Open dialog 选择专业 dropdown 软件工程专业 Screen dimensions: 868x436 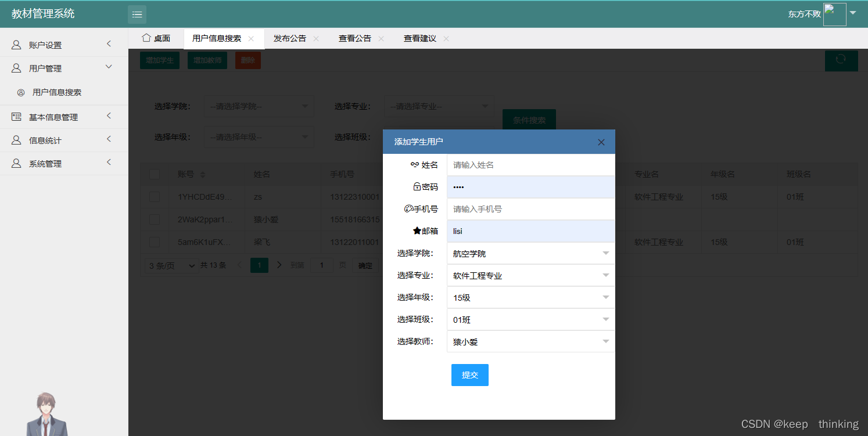point(531,276)
